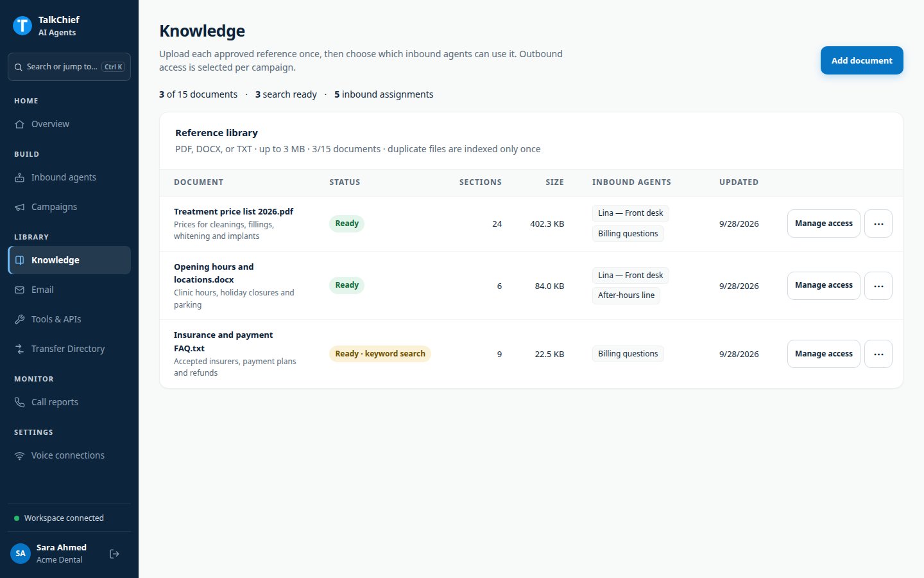
Task: Manage access for Insurance and payment FAQ.txt
Action: 823,354
